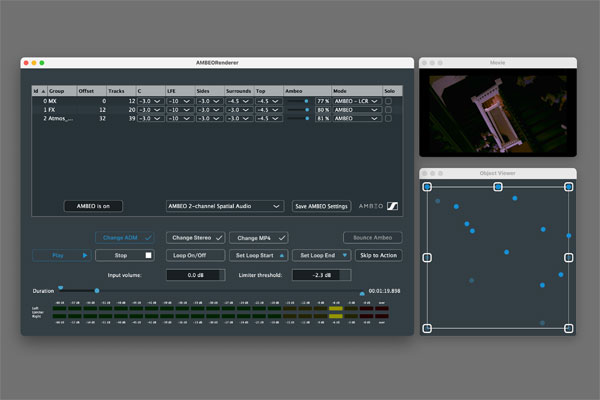600x400 pixels.
Task: Select the Atmos group row name
Action: click(x=60, y=119)
